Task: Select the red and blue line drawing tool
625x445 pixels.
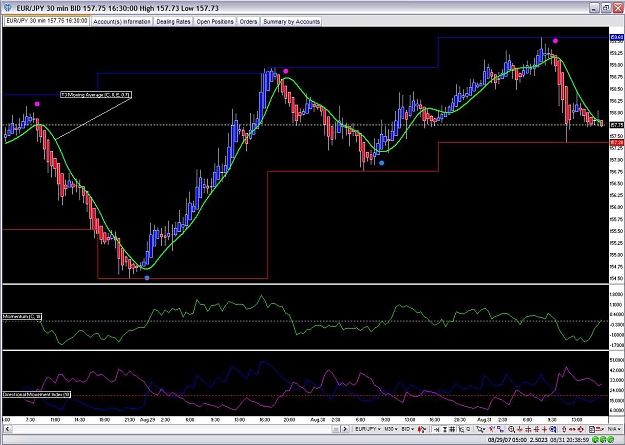Action: (x=492, y=429)
